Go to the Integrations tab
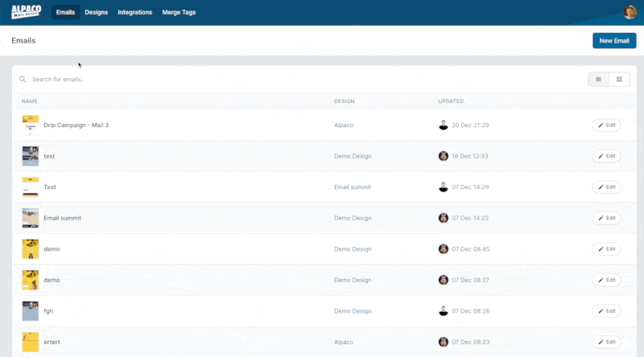Screen dimensions: 644x357 click(x=134, y=12)
